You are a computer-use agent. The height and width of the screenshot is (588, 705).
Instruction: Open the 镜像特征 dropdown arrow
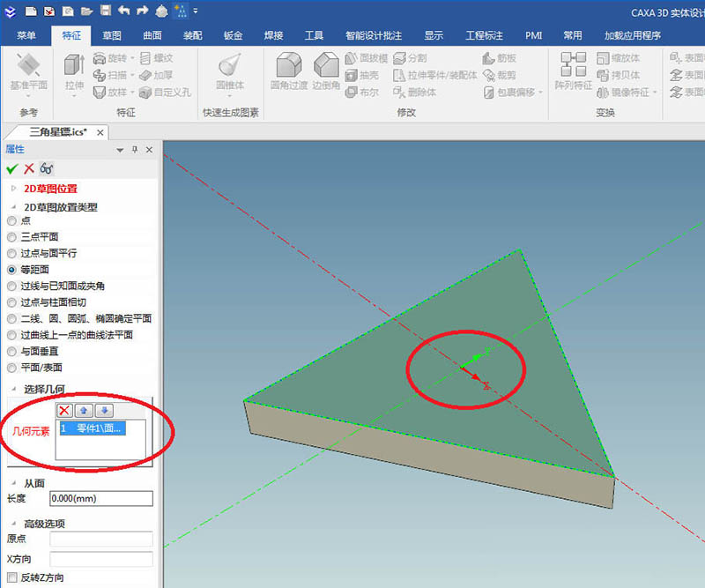point(655,93)
